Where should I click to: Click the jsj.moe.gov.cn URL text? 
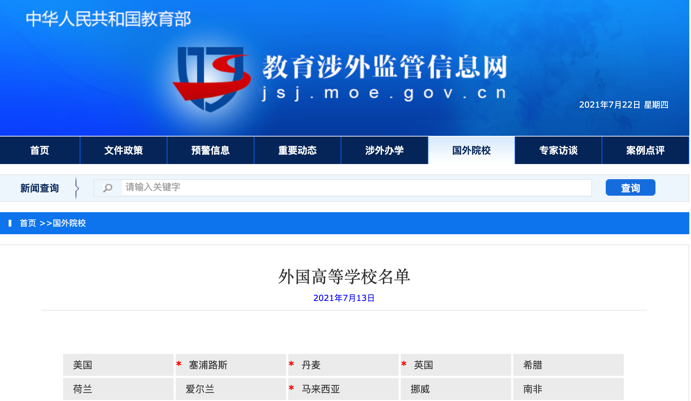pyautogui.click(x=385, y=93)
